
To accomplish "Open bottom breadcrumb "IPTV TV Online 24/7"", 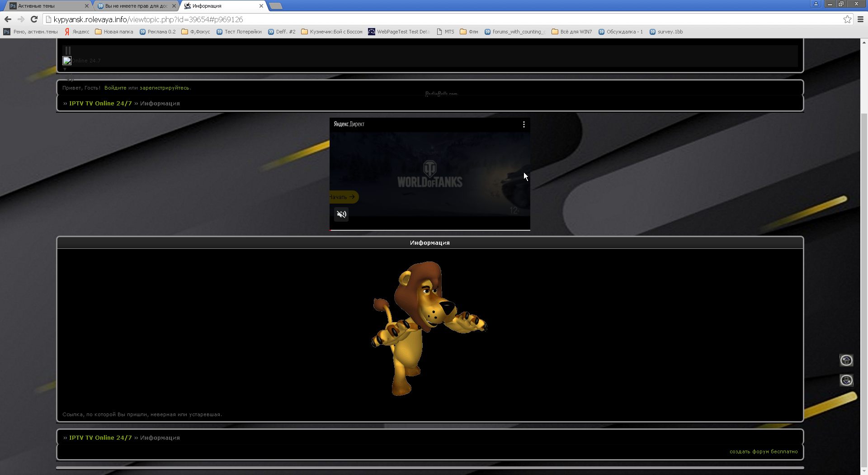I will point(100,438).
